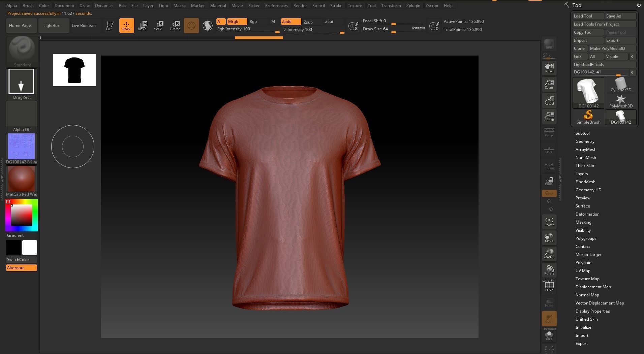Screen dimensions: 644x354
Task: Click the Zoom3D navigation icon
Action: click(549, 254)
